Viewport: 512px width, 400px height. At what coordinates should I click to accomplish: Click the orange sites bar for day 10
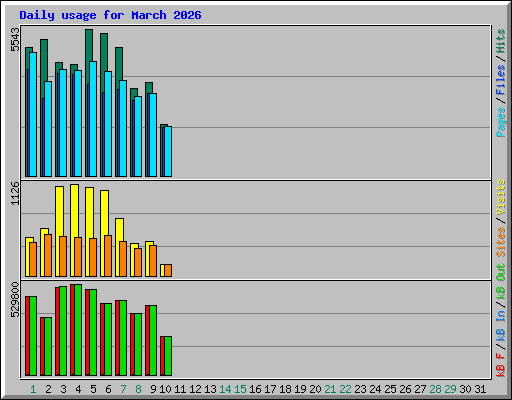tap(168, 271)
